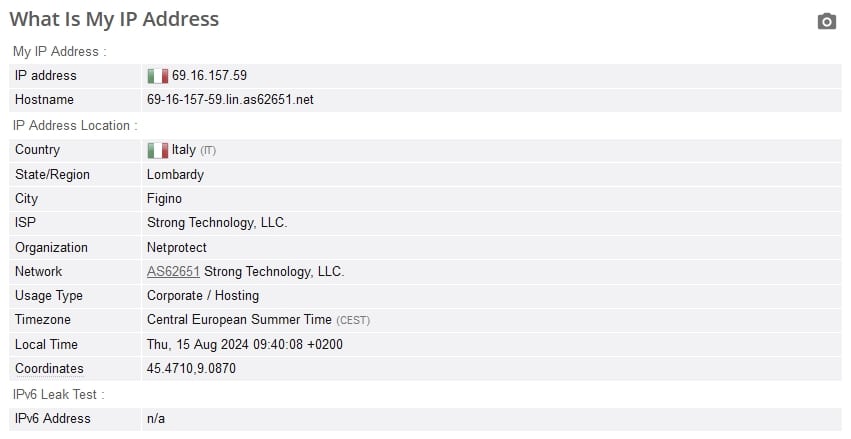Click the ISP value Strong Technology, LLC.
This screenshot has width=851, height=439.
coord(217,222)
